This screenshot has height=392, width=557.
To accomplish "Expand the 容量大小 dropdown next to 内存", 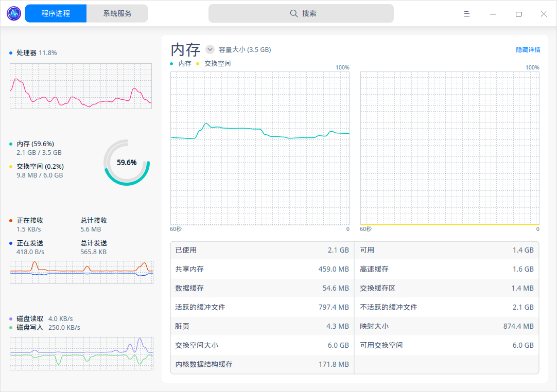I will 210,49.
